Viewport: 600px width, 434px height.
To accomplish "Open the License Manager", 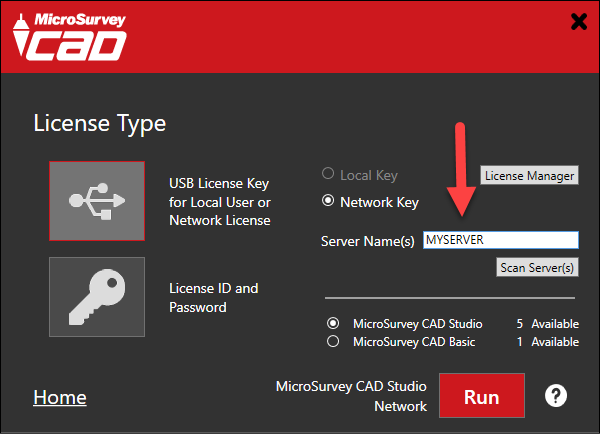I will (530, 175).
